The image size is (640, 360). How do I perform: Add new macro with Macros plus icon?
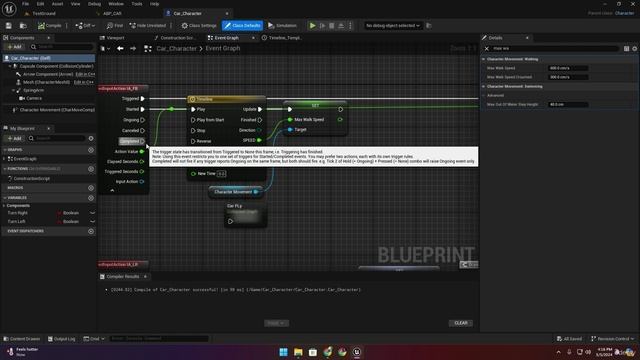pos(91,188)
